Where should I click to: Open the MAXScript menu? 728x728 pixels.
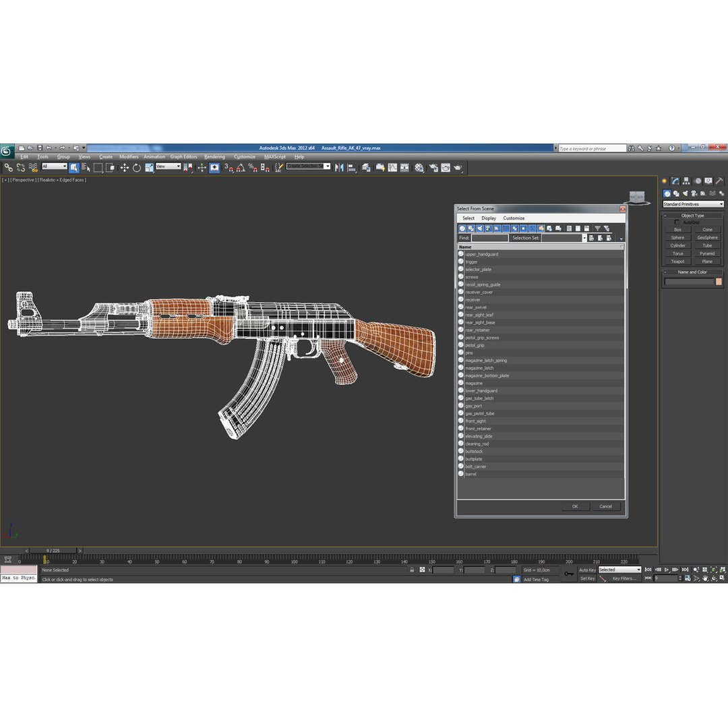pos(275,156)
